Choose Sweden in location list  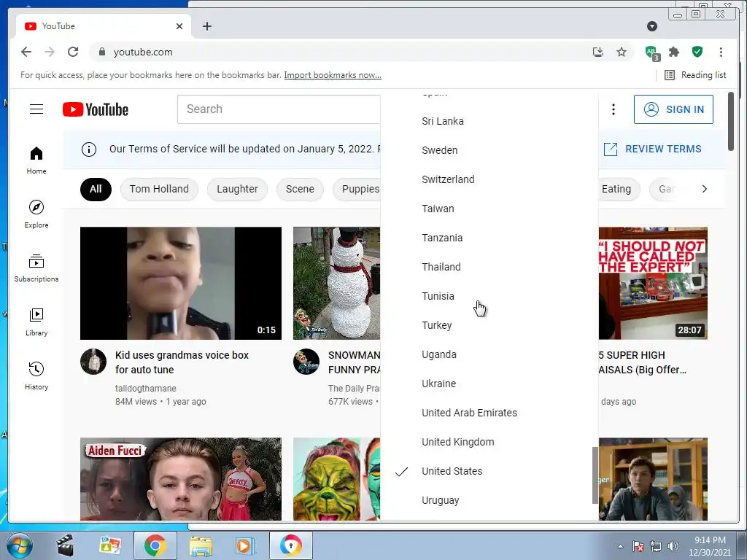(x=489, y=150)
